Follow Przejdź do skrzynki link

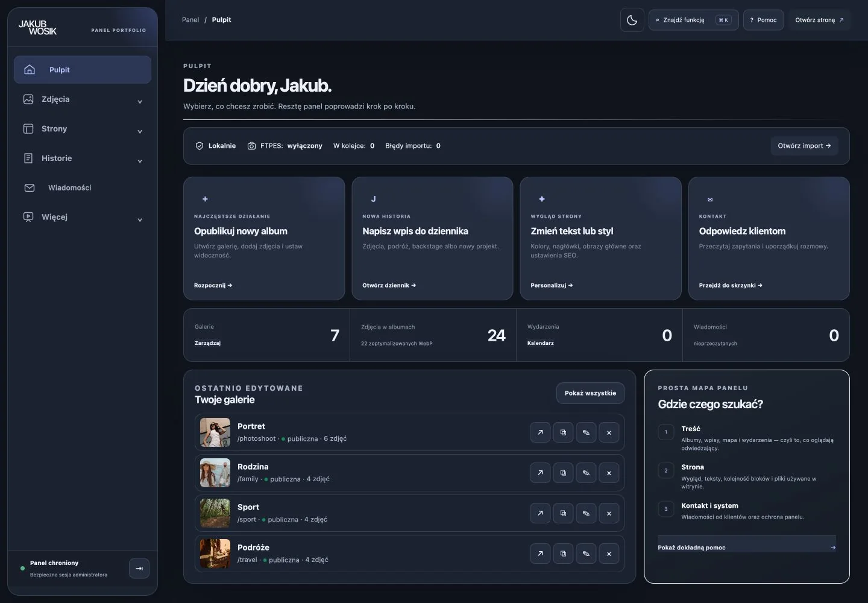tap(731, 285)
